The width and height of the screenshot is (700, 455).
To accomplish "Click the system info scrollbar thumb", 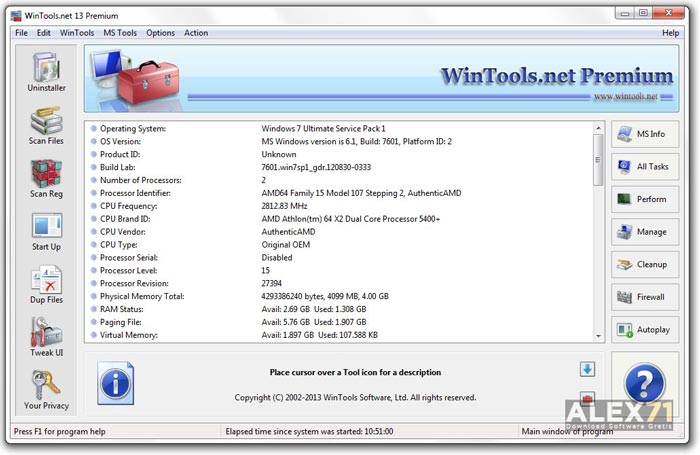I will click(x=598, y=160).
